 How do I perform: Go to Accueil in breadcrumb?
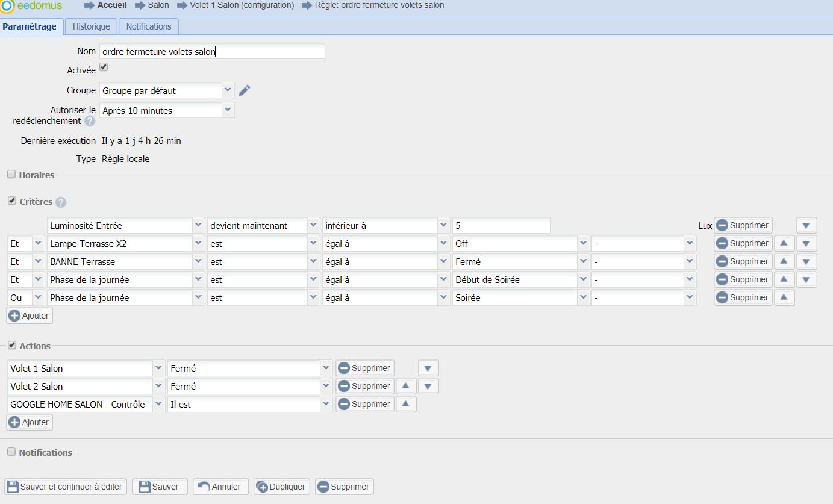pyautogui.click(x=112, y=5)
